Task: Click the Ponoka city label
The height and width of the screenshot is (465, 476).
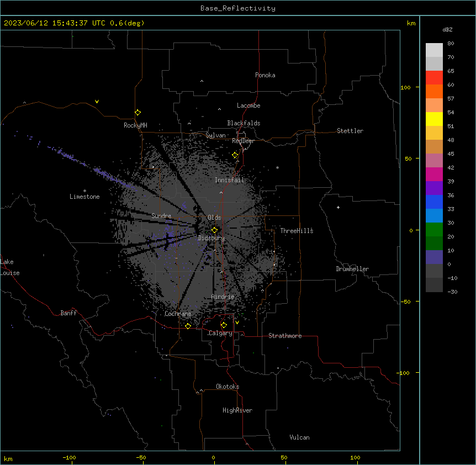Action: tap(265, 75)
